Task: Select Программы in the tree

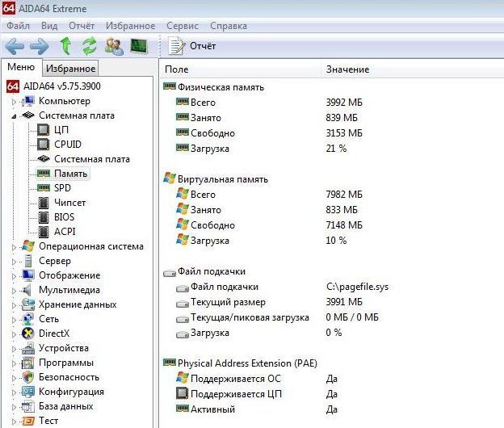Action: [66, 363]
